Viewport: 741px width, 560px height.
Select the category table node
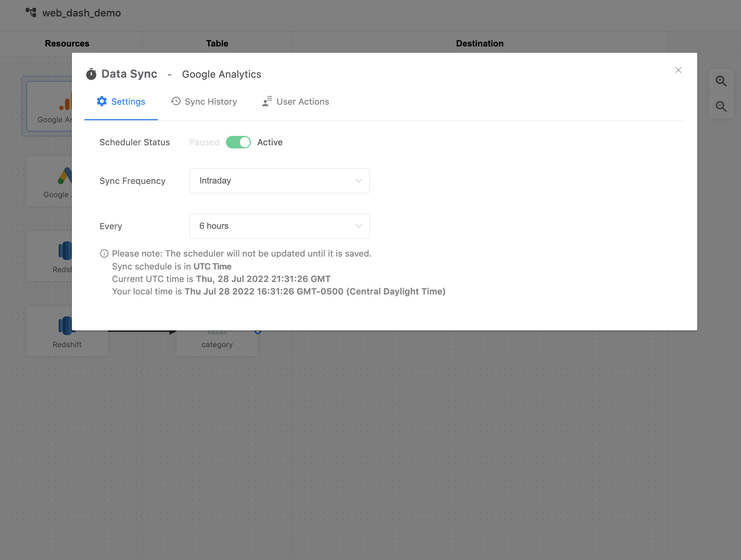click(x=217, y=343)
